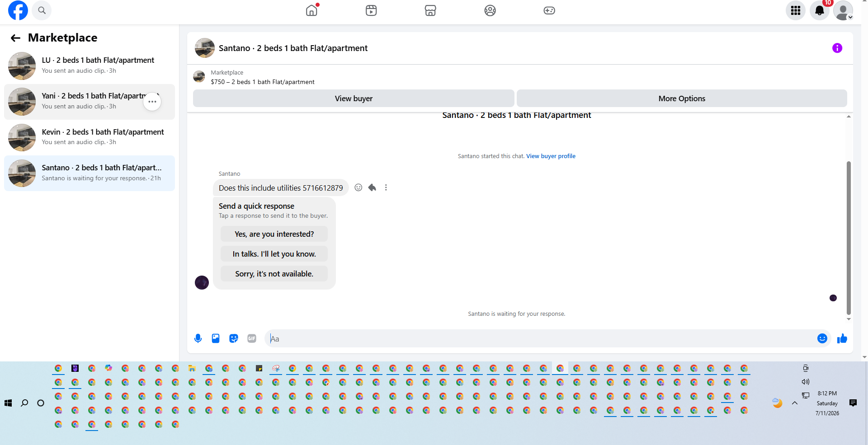Open Facebook search
This screenshot has height=445, width=868.
[42, 10]
